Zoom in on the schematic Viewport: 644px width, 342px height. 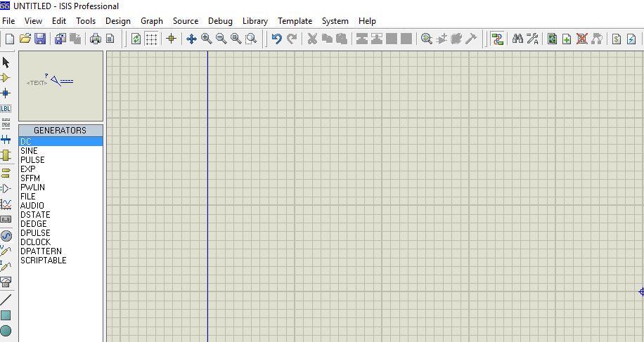click(206, 39)
